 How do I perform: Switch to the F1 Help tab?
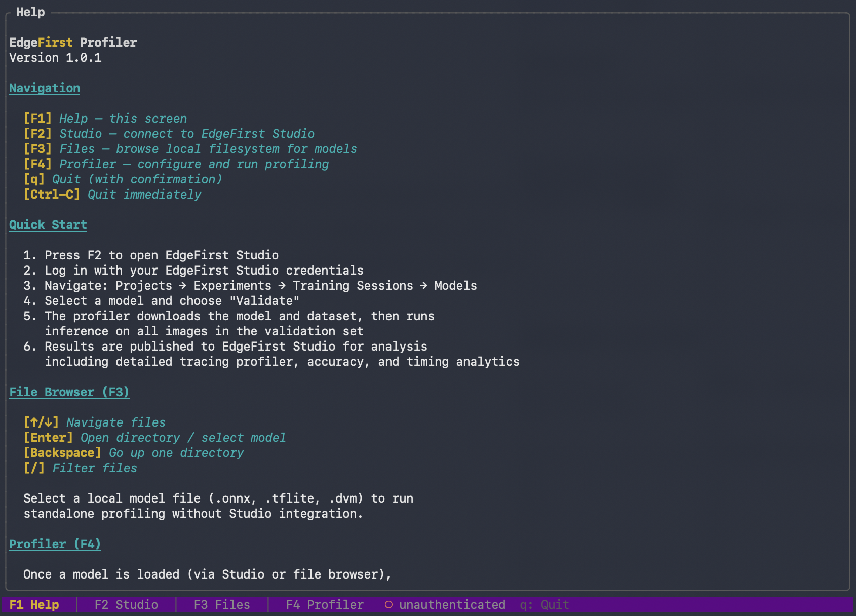34,605
